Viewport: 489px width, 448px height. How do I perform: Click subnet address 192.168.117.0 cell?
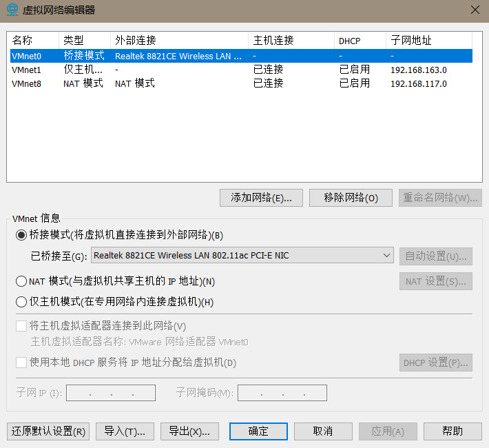click(419, 83)
